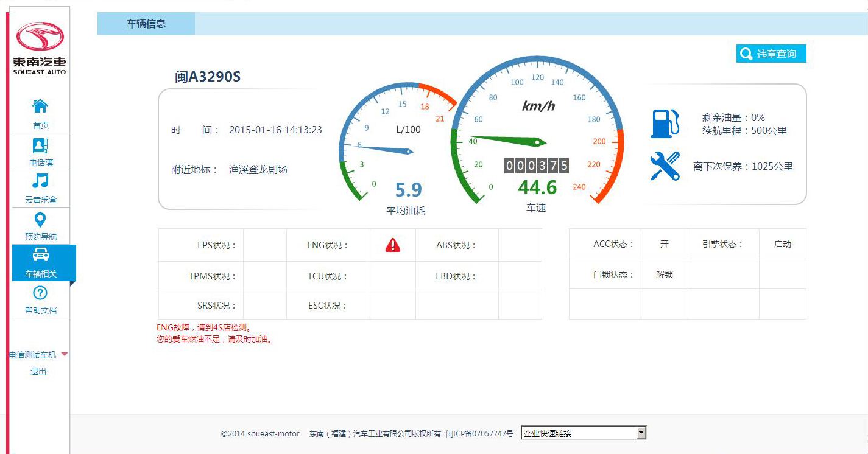Switch to the 车辆信息 tab

(146, 24)
